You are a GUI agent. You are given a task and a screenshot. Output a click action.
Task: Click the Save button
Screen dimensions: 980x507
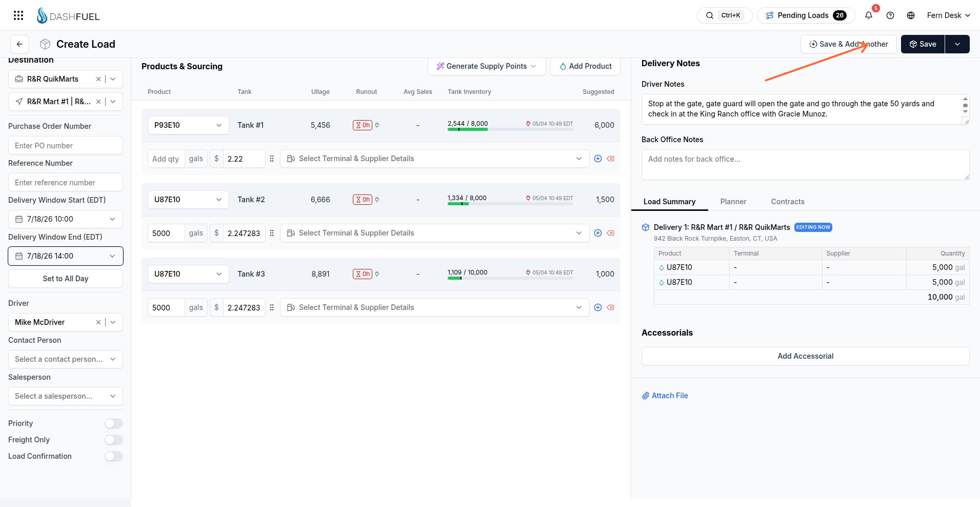pyautogui.click(x=923, y=44)
